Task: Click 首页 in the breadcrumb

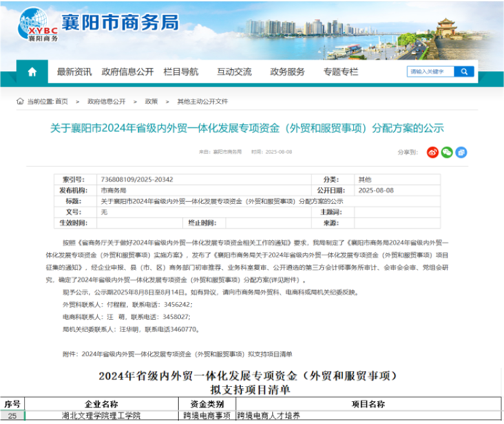Action: (61, 102)
